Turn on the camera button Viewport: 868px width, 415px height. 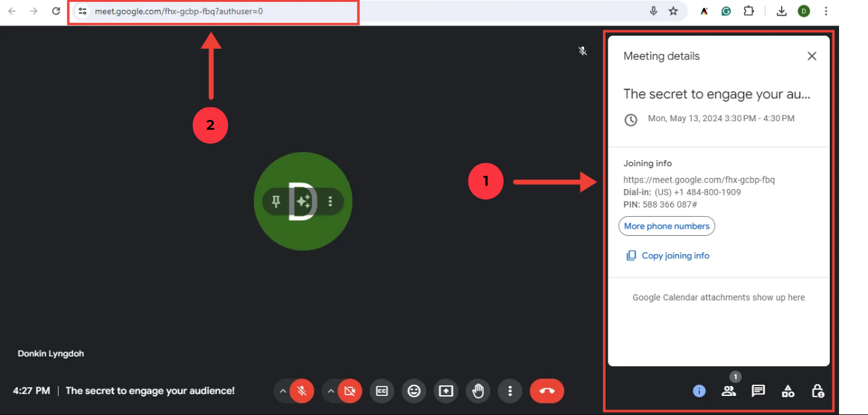pos(350,391)
